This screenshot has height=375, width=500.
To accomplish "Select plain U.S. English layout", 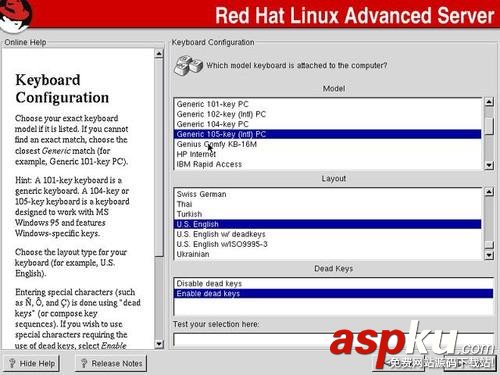I will pyautogui.click(x=327, y=224).
